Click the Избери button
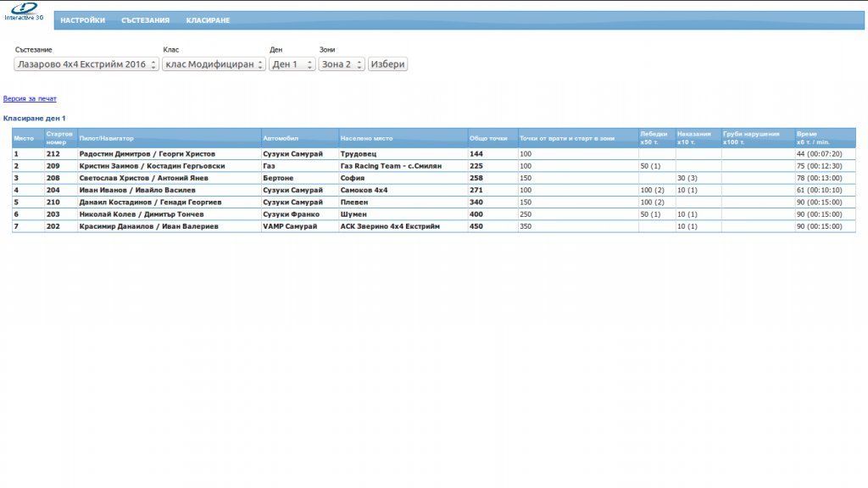This screenshot has width=868, height=488. tap(387, 64)
